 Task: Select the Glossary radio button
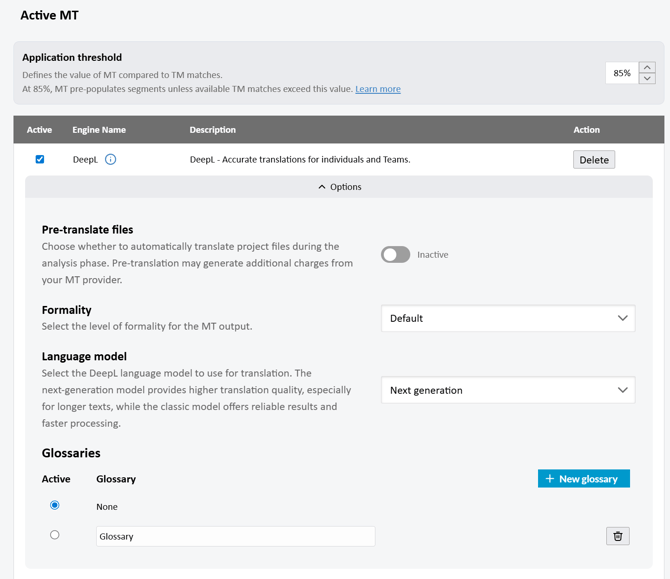click(55, 535)
